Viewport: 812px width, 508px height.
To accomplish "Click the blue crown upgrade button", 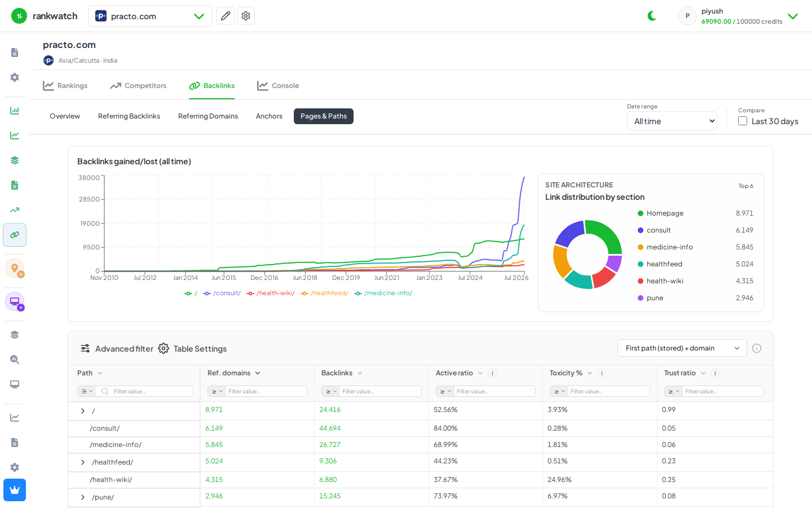I will (15, 490).
